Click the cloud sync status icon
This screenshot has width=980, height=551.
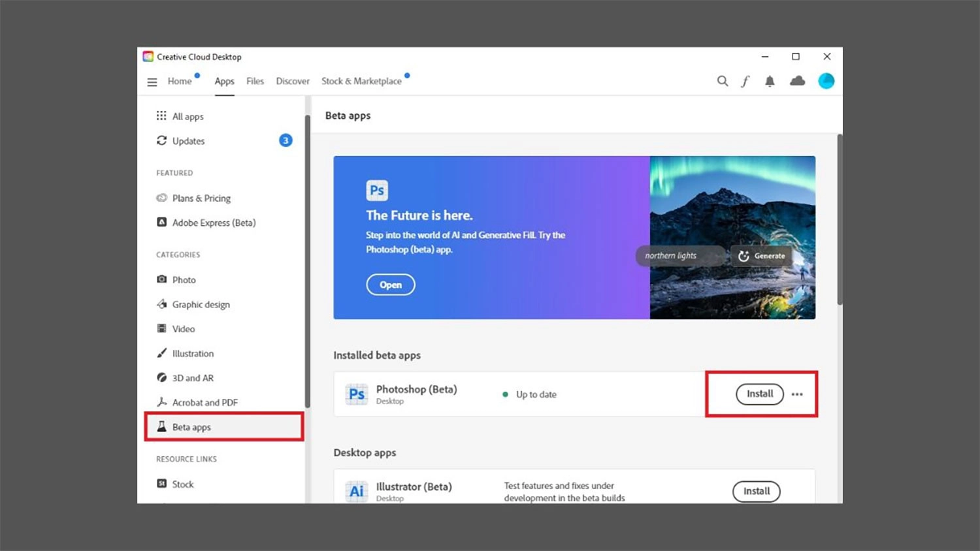(x=798, y=81)
